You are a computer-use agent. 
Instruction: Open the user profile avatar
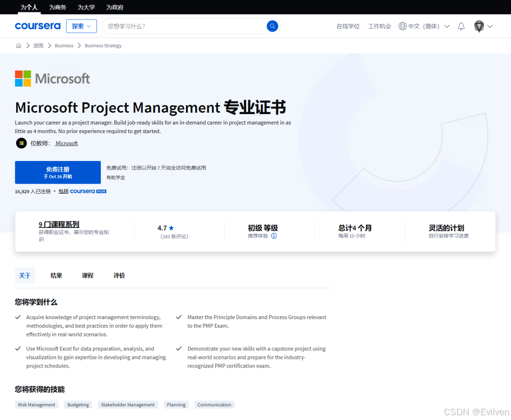pos(479,26)
